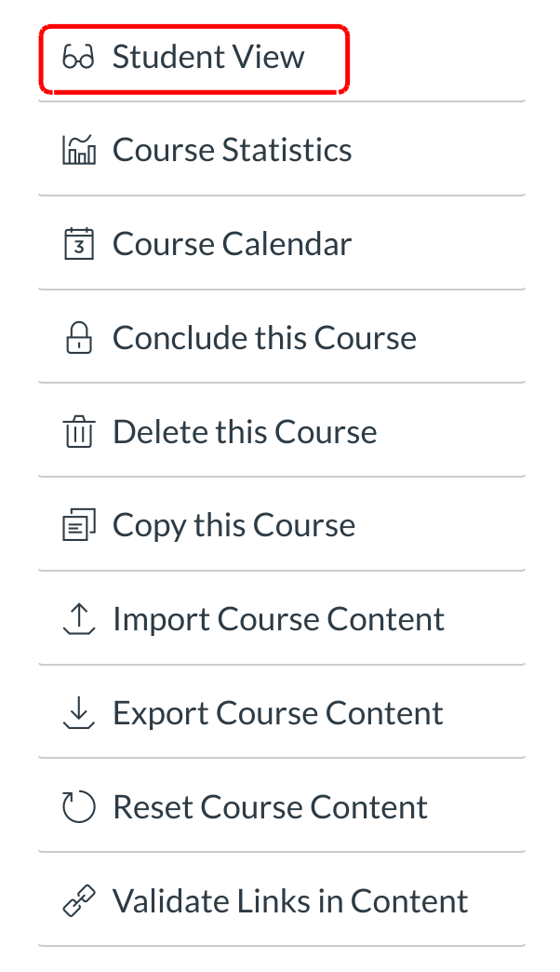560x972 pixels.
Task: Click the padlock icon for Conclude Course
Action: 78,338
